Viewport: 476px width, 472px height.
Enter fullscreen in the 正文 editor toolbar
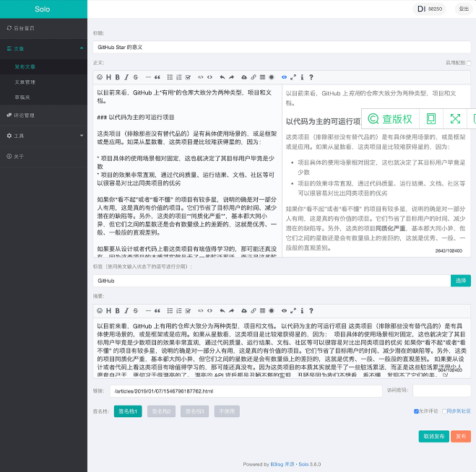coord(293,77)
